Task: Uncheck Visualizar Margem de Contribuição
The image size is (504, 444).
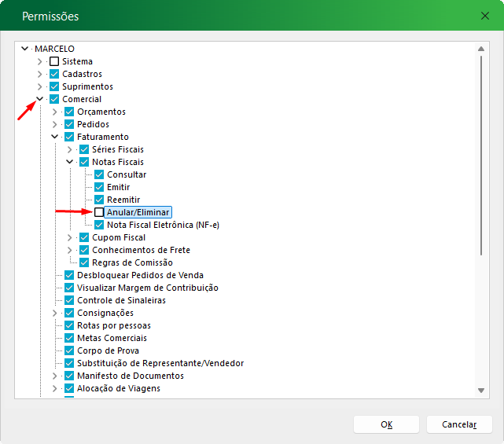Action: point(69,288)
